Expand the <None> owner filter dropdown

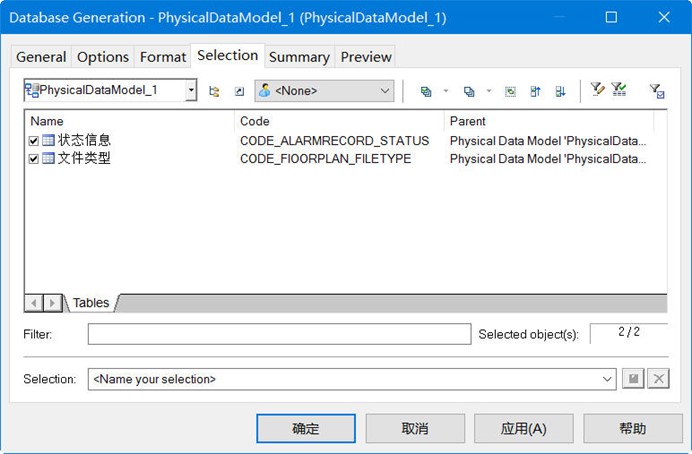coord(385,91)
